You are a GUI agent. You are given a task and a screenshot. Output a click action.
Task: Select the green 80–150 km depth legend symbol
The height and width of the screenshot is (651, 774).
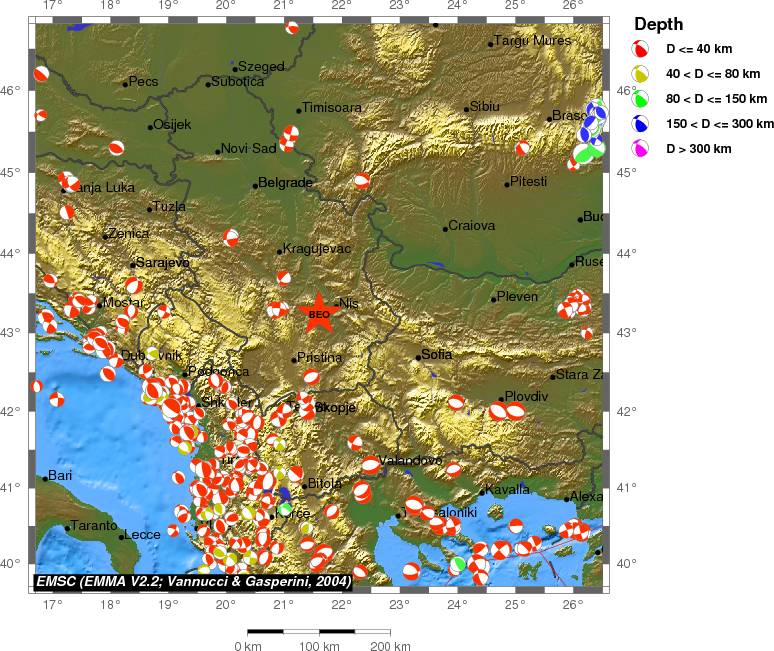641,98
